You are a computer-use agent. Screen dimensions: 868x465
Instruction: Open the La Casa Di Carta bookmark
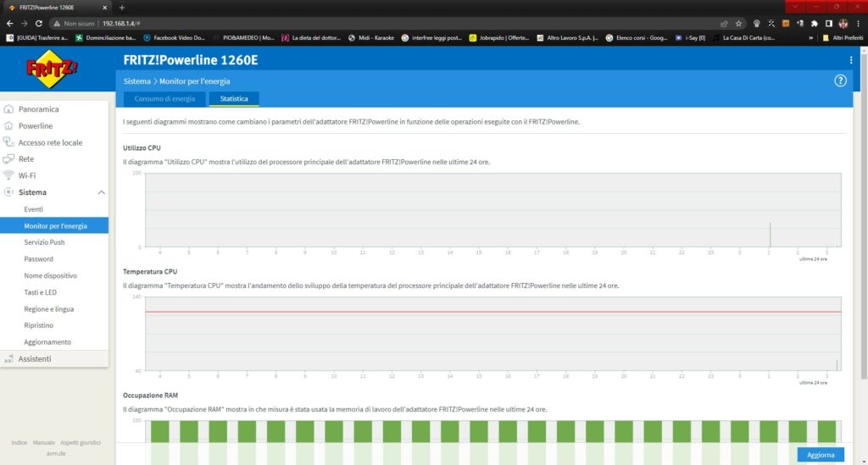pos(744,37)
